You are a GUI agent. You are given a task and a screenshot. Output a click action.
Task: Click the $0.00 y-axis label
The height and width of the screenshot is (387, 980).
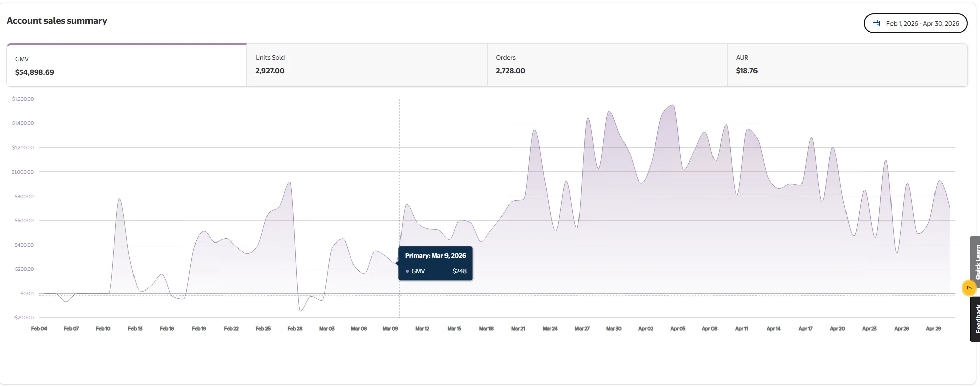(27, 294)
